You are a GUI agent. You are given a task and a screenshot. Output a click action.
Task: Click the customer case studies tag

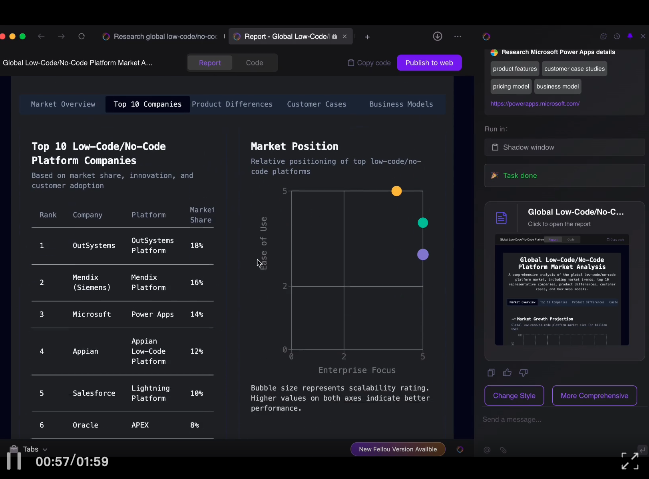pyautogui.click(x=574, y=69)
